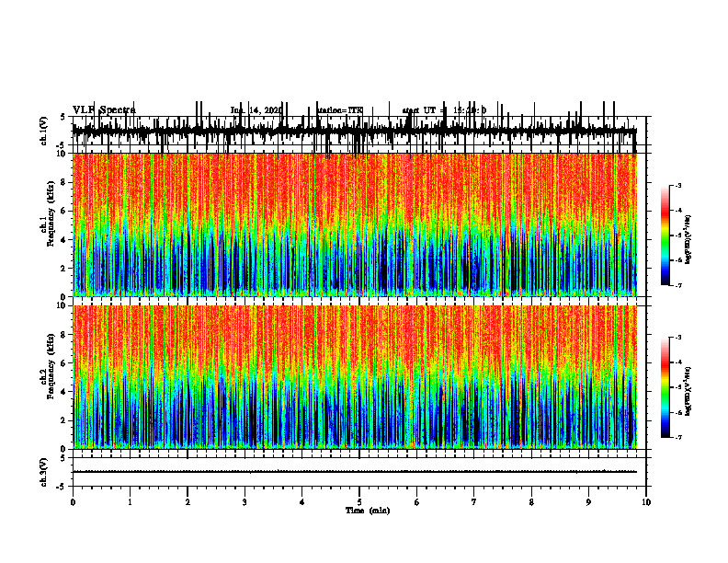
Task: Click time axis tick label 1
Action: pyautogui.click(x=130, y=502)
